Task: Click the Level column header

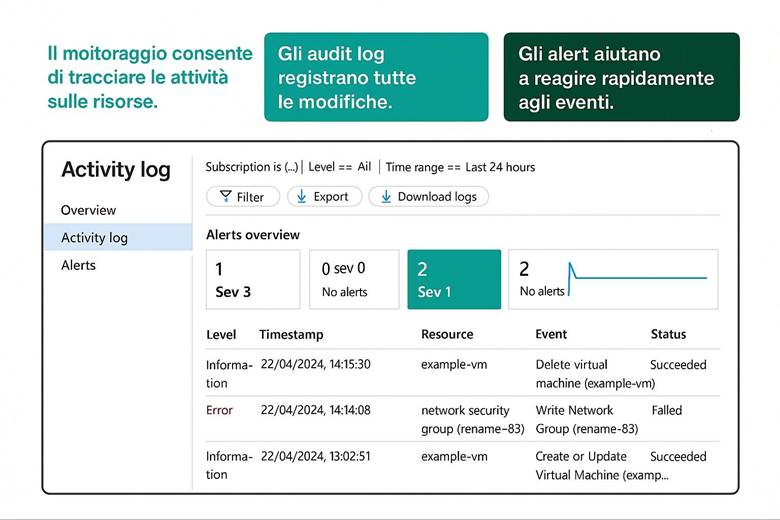Action: 221,334
